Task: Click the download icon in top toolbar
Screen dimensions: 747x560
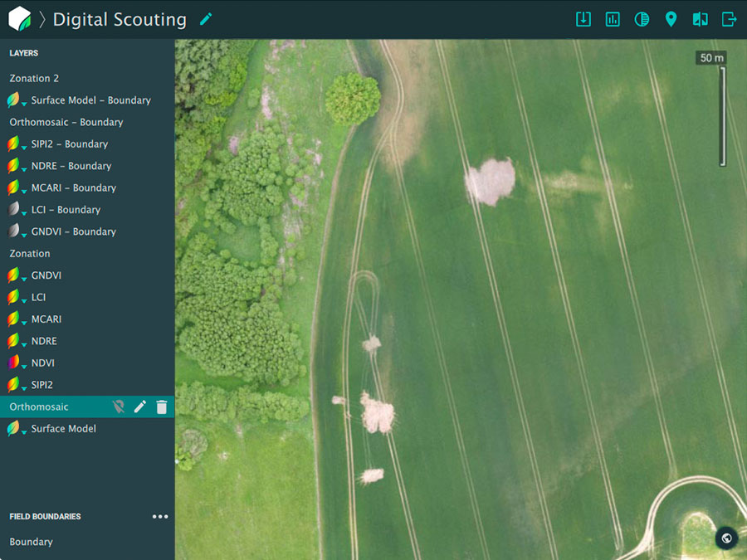Action: pos(583,19)
